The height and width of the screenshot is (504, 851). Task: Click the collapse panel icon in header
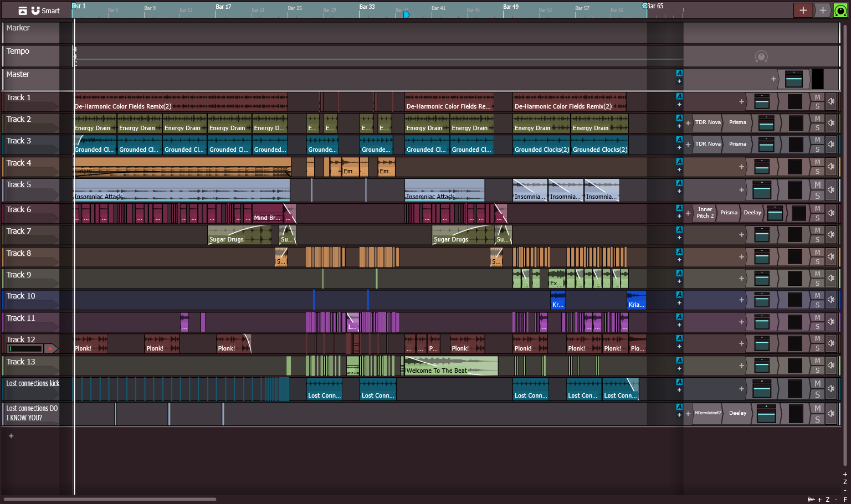coord(23,11)
